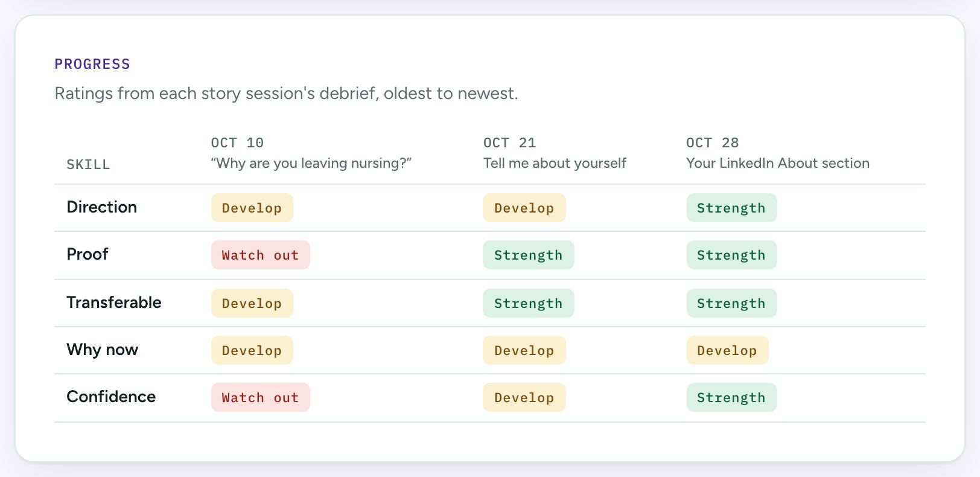Click Proof Strength badge under Oct 21

(528, 255)
